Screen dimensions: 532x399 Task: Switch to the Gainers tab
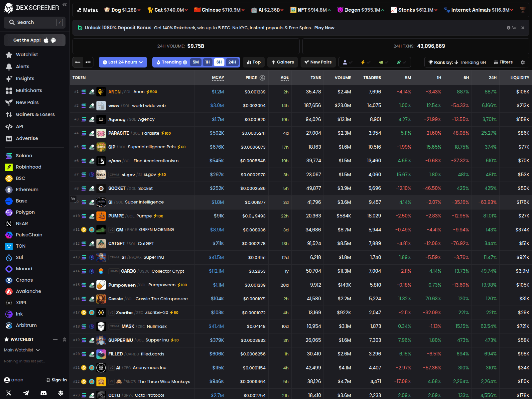[283, 62]
